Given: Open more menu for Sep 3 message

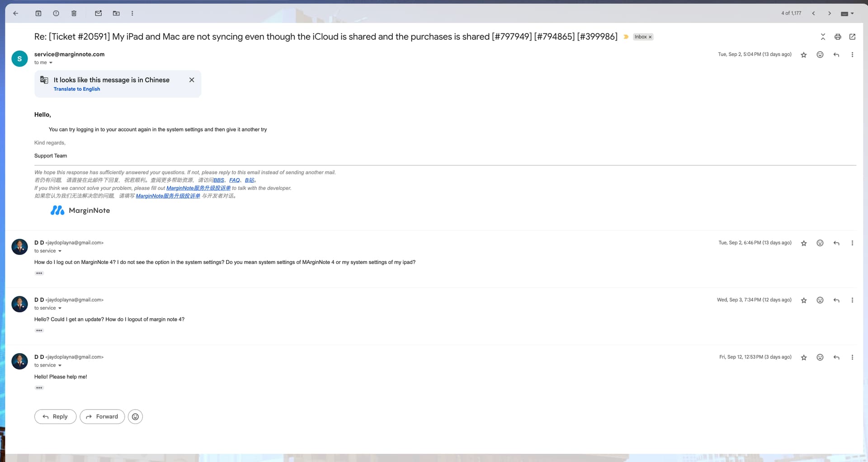Looking at the screenshot, I should tap(852, 300).
